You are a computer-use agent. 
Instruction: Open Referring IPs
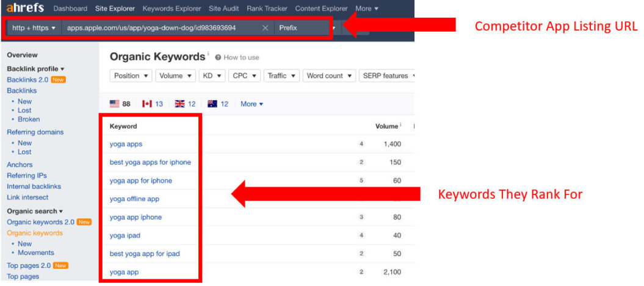[x=27, y=176]
